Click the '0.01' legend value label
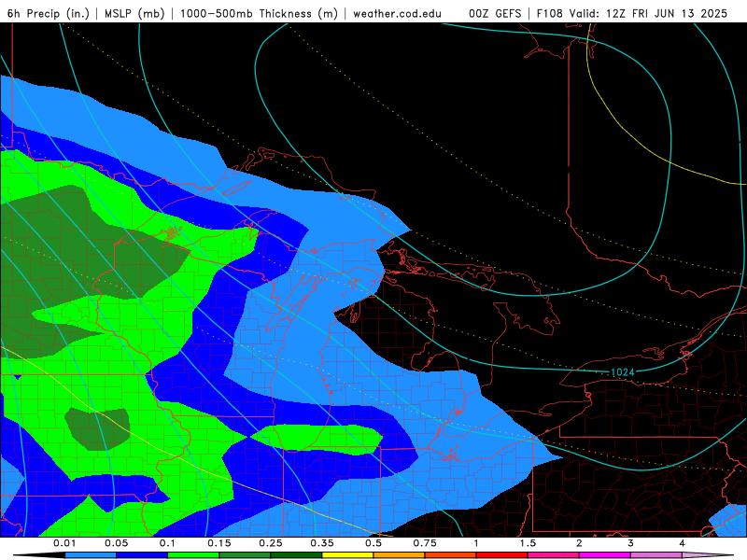The width and height of the screenshot is (747, 560). pos(64,543)
